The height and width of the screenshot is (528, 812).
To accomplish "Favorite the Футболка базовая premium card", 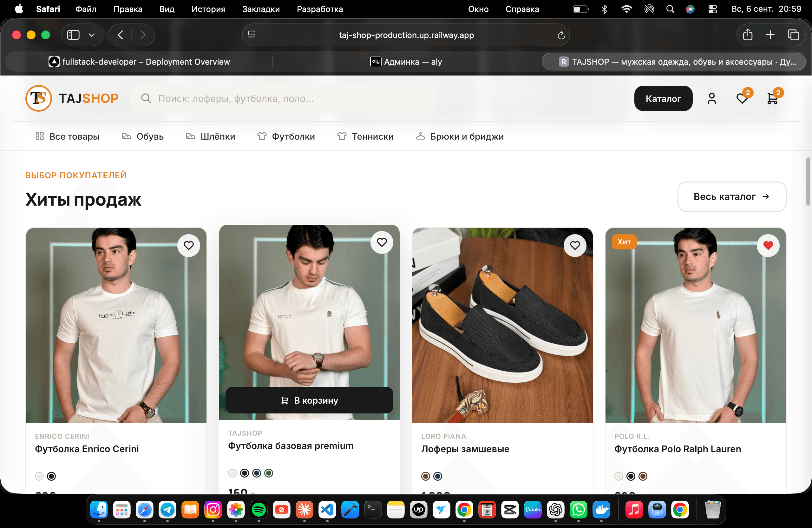I will [382, 242].
